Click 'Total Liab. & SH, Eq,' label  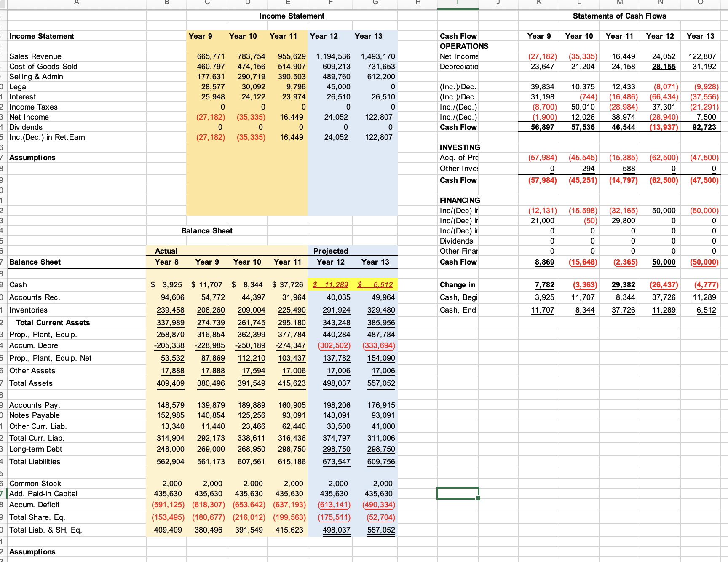point(45,530)
